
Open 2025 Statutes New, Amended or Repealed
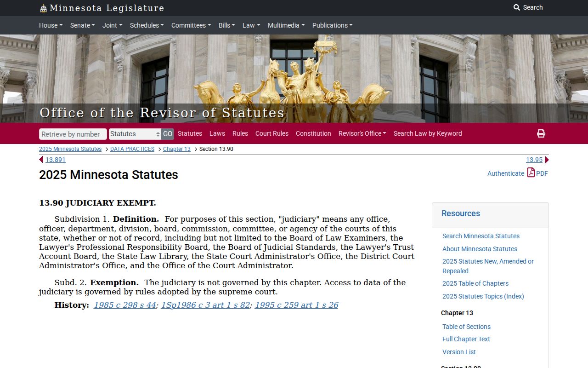click(488, 266)
